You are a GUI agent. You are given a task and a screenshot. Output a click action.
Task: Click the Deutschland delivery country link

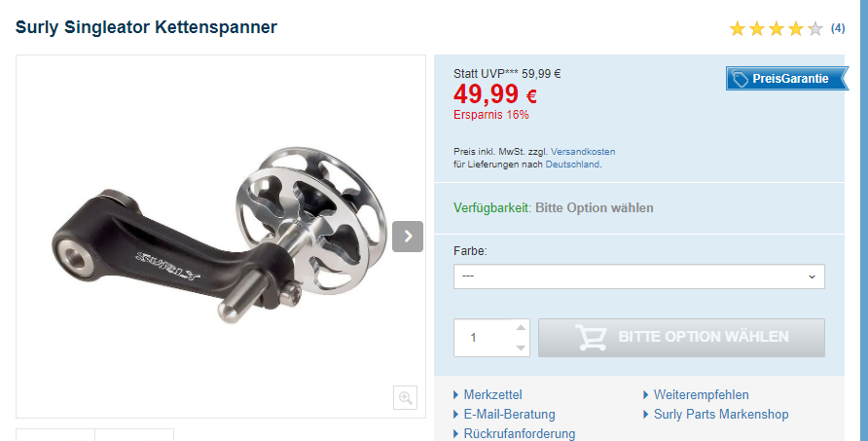(x=572, y=165)
